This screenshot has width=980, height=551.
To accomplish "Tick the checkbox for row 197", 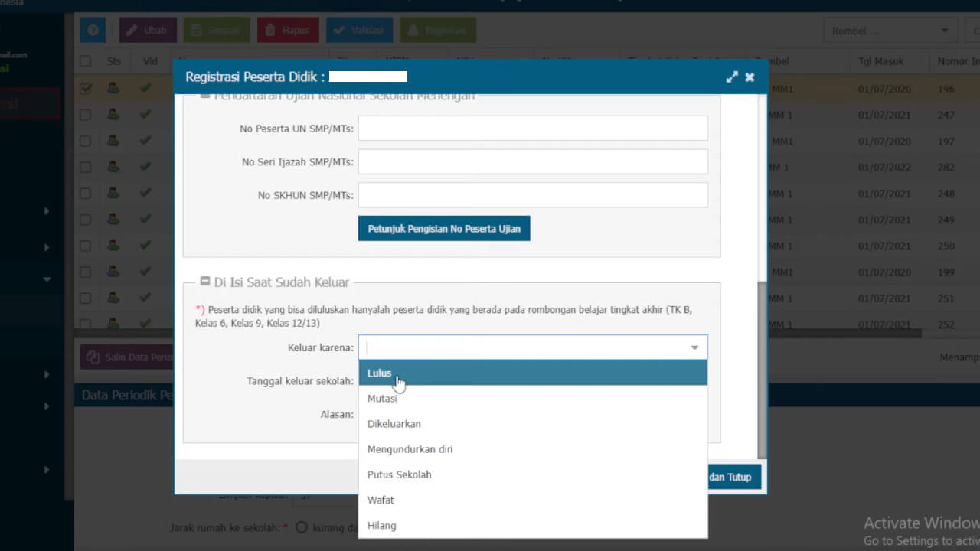I will (85, 141).
